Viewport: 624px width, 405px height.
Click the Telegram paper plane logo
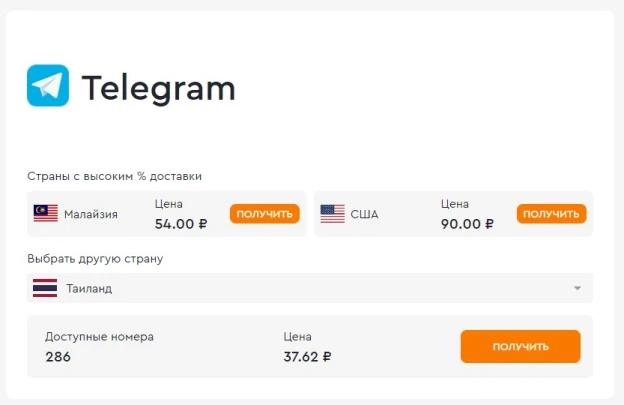[48, 86]
